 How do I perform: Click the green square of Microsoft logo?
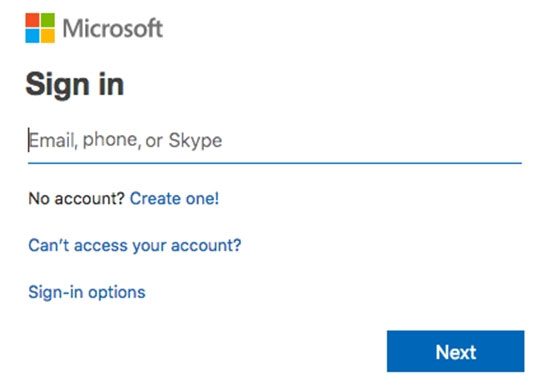pyautogui.click(x=48, y=20)
